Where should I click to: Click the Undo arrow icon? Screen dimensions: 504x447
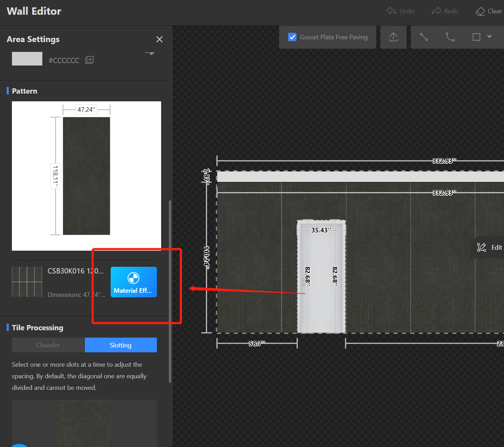tap(392, 11)
